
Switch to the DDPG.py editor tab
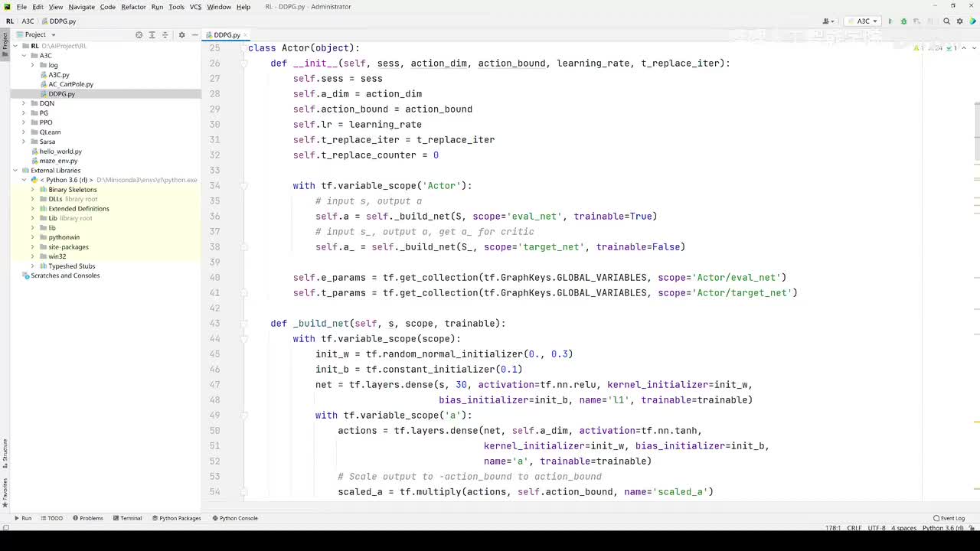click(227, 35)
